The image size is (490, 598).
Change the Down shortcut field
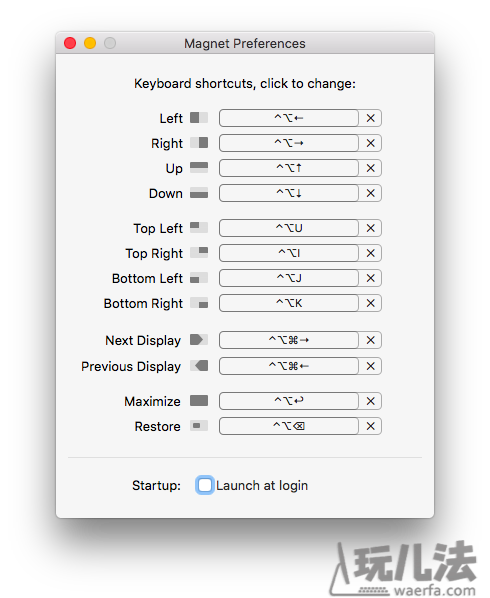click(x=289, y=193)
